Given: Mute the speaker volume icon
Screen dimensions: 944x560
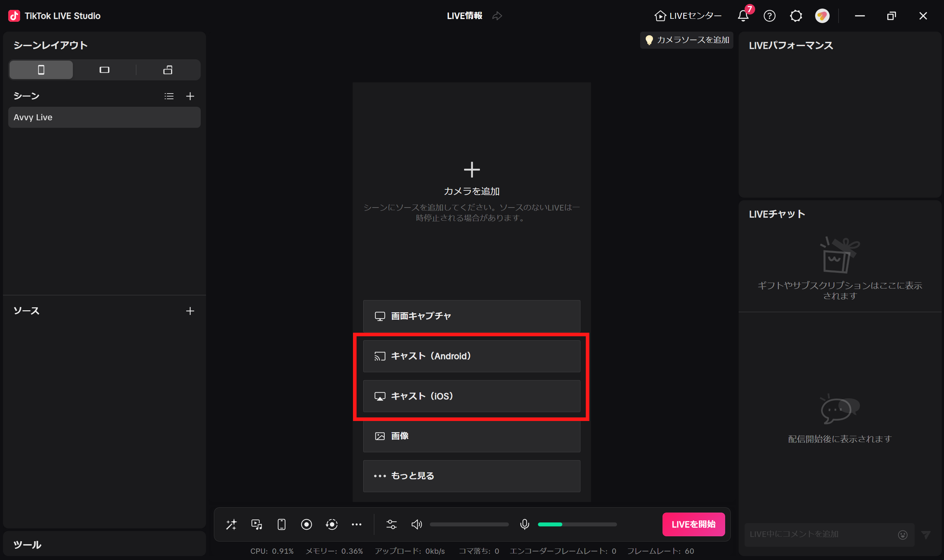Looking at the screenshot, I should coord(417,524).
